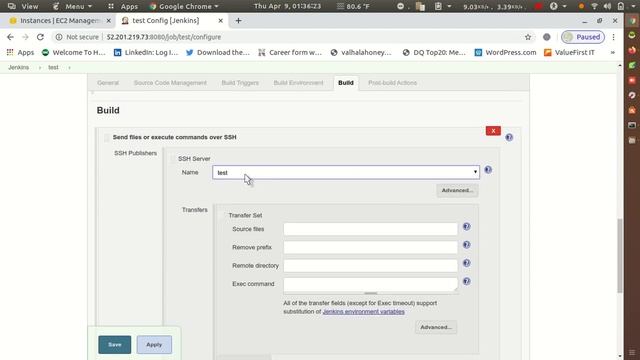Focus the Exec command text area

(370, 284)
